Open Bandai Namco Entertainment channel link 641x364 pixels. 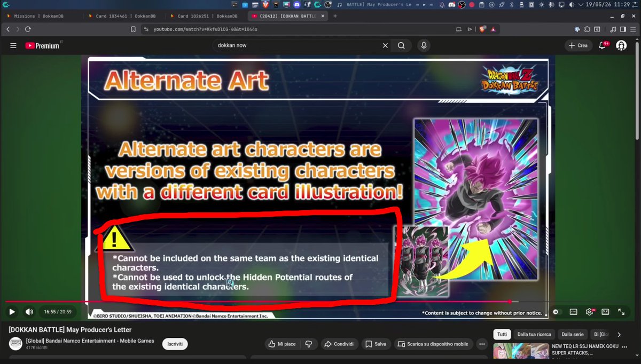[90, 341]
